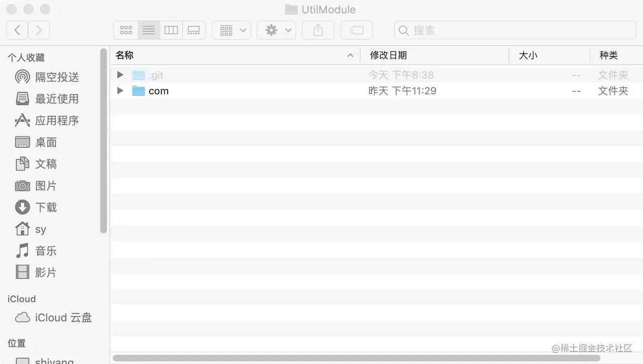
Task: Click the UtilModule folder icon in title bar
Action: click(x=291, y=9)
